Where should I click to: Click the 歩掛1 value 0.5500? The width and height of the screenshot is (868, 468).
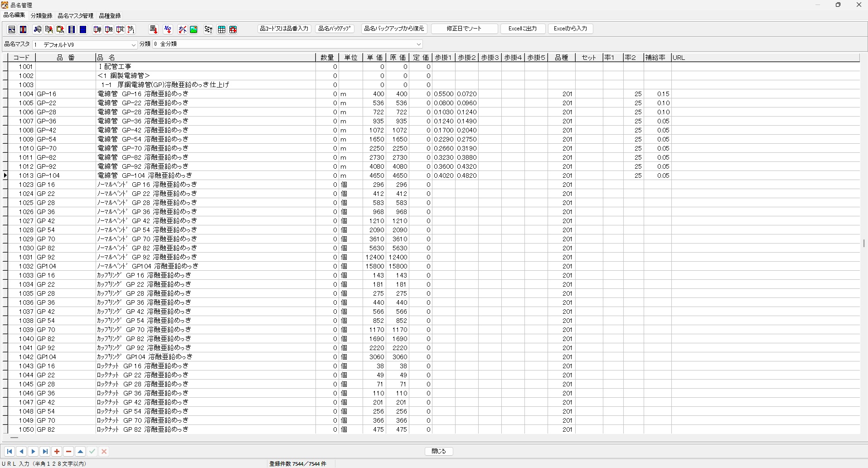click(x=444, y=94)
